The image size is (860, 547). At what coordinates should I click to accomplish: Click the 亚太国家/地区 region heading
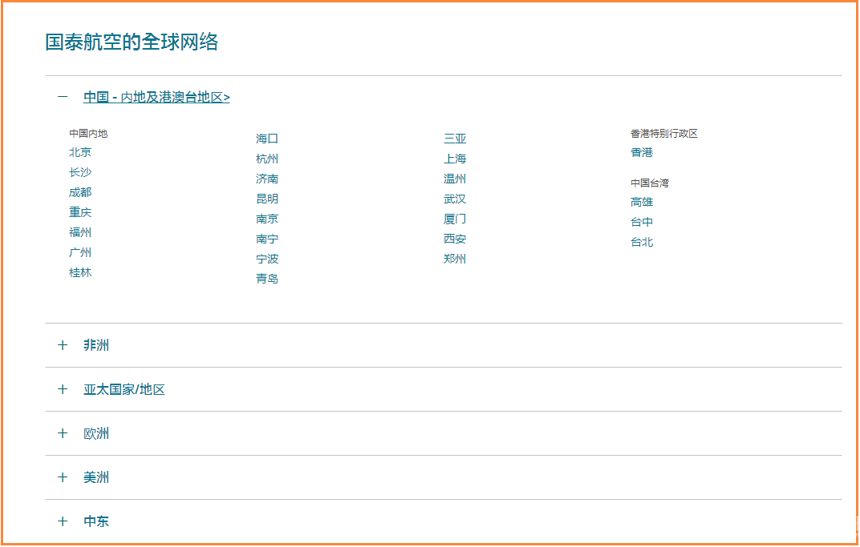(x=124, y=390)
